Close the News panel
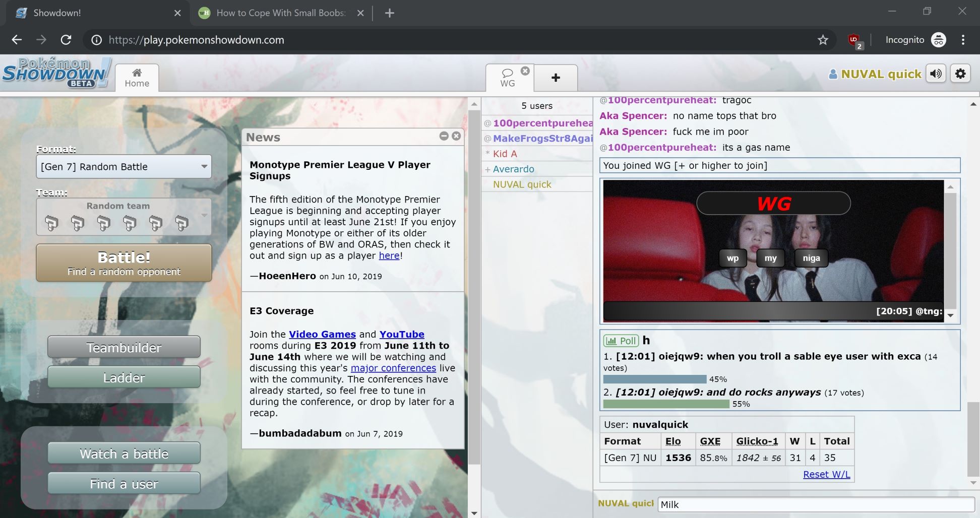The width and height of the screenshot is (980, 518). pyautogui.click(x=456, y=136)
